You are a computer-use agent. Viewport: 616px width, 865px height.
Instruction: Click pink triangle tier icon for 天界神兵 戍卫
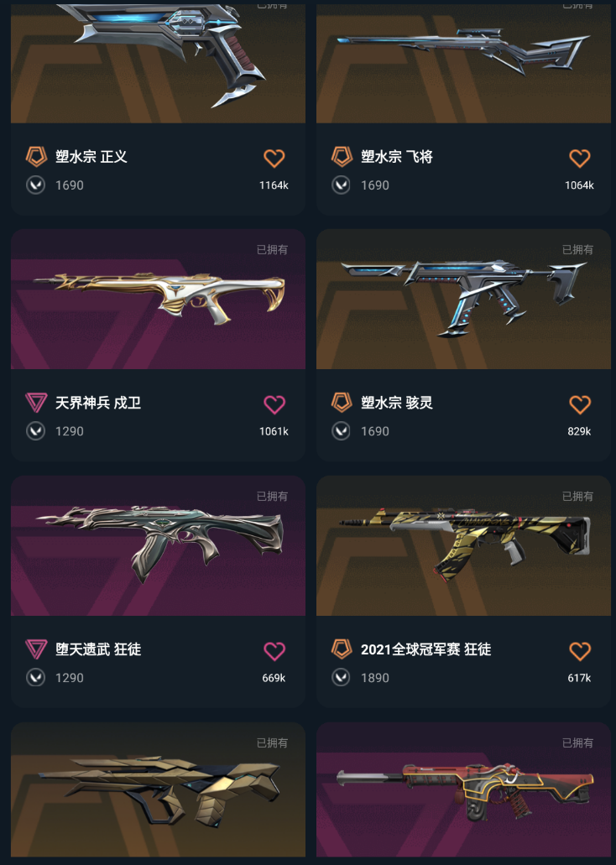36,403
